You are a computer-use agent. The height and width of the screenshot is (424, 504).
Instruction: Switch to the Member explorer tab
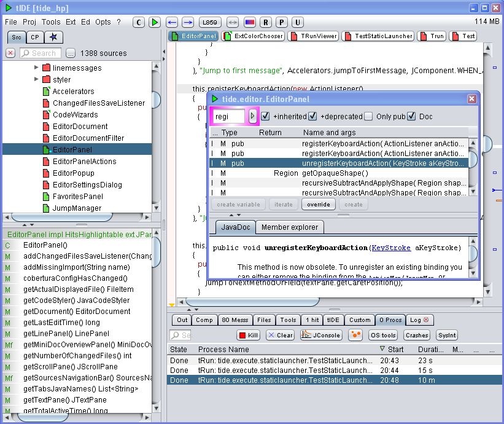(x=289, y=227)
